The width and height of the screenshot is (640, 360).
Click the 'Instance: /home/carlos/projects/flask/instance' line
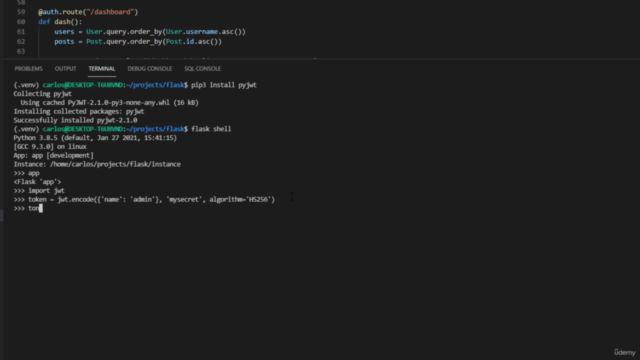[x=97, y=164]
